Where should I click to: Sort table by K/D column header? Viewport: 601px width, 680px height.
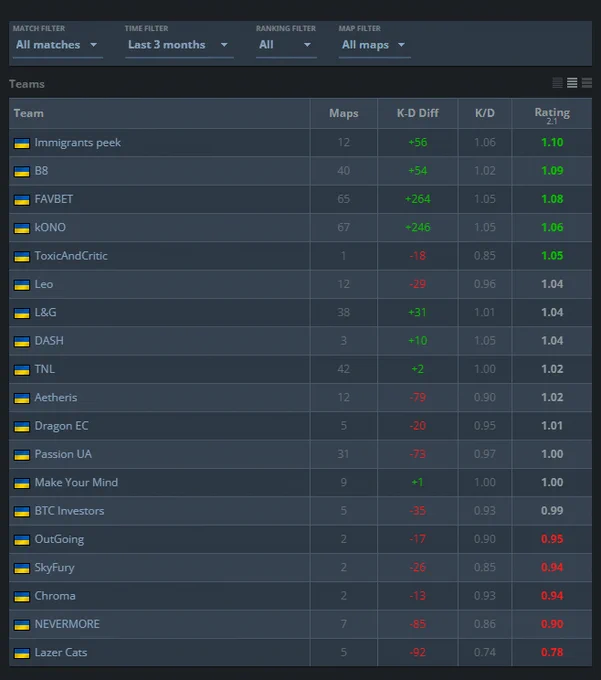pyautogui.click(x=484, y=113)
